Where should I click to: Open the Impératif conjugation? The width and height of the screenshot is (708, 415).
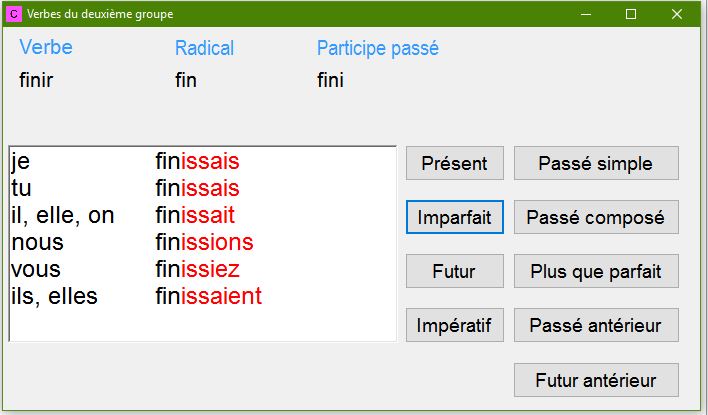455,325
